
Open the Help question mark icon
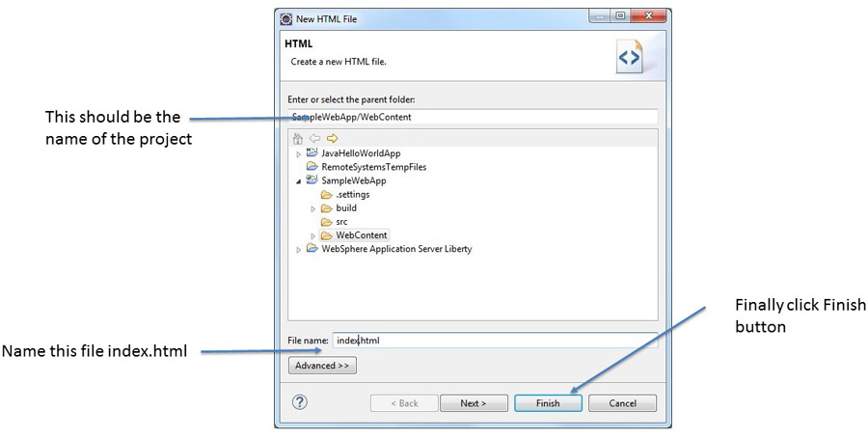(300, 402)
